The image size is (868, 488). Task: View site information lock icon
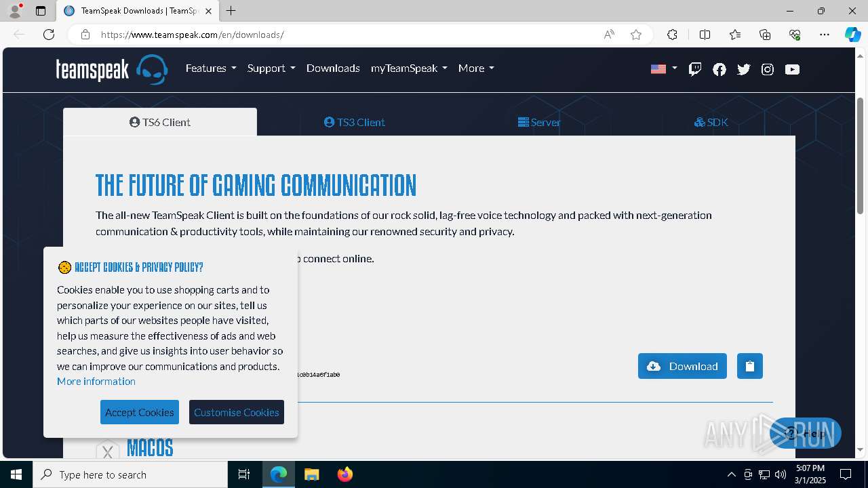pyautogui.click(x=85, y=35)
